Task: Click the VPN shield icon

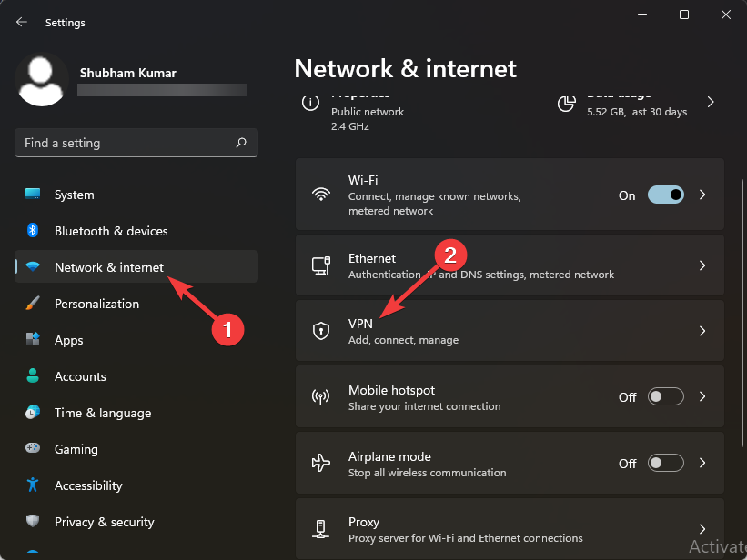Action: click(x=320, y=332)
